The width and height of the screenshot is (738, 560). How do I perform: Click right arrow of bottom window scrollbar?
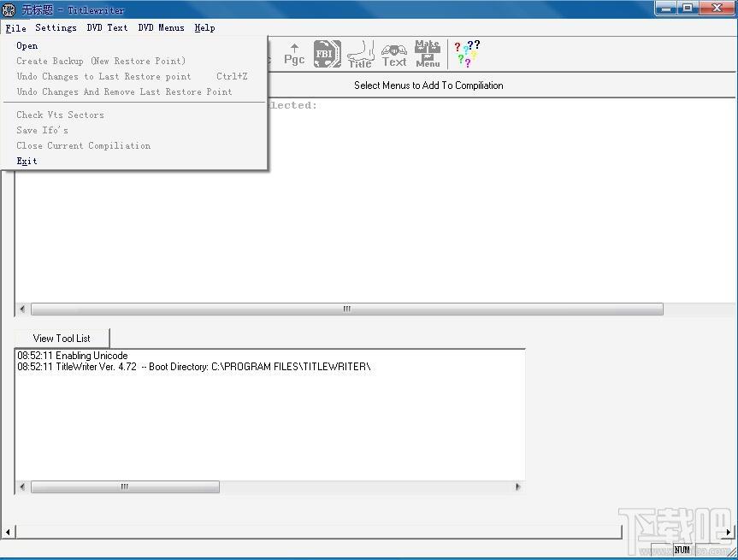click(x=728, y=532)
